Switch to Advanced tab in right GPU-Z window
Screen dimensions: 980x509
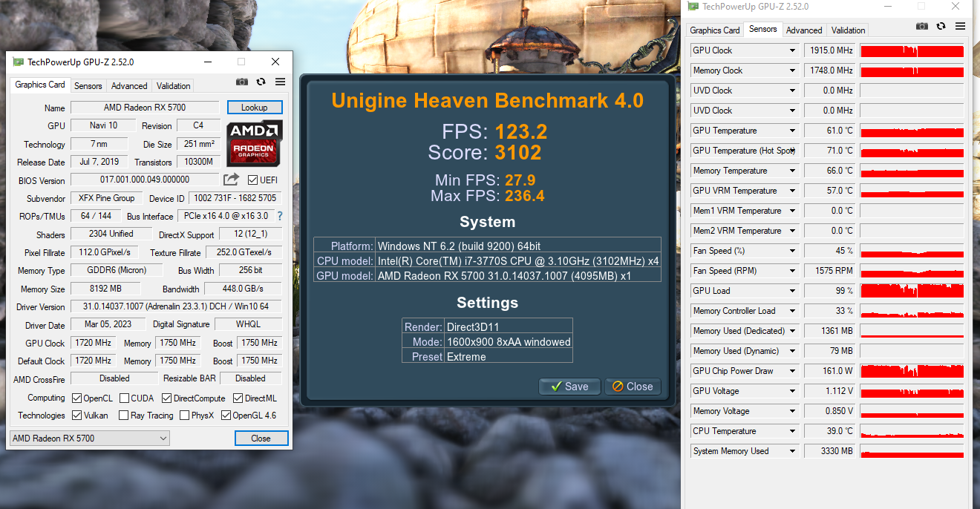804,30
